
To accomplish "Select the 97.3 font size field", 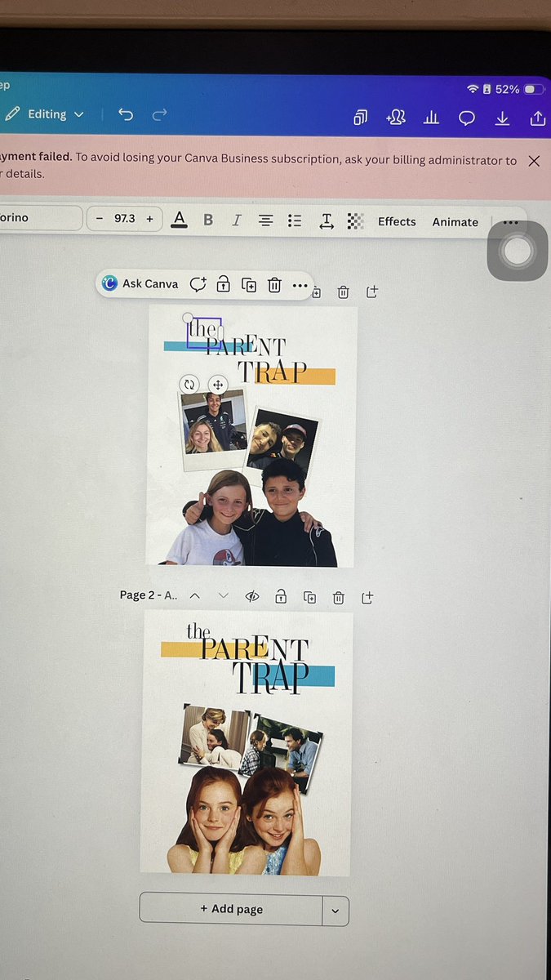I will coord(125,219).
